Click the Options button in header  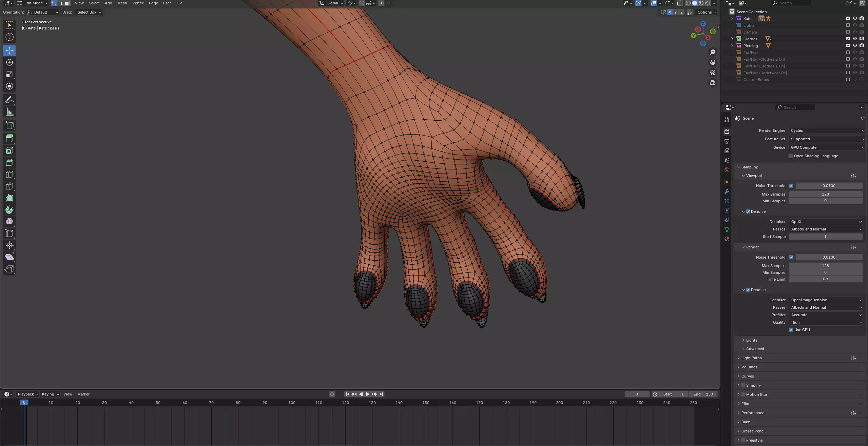[x=707, y=12]
